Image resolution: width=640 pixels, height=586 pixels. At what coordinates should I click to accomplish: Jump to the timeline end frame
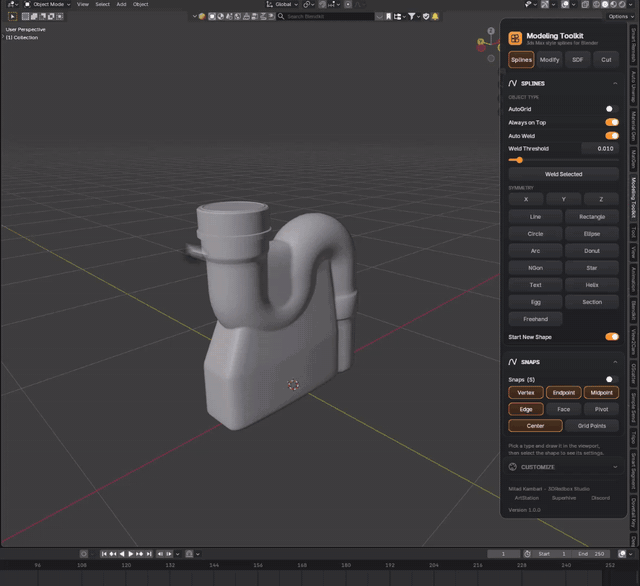point(149,554)
